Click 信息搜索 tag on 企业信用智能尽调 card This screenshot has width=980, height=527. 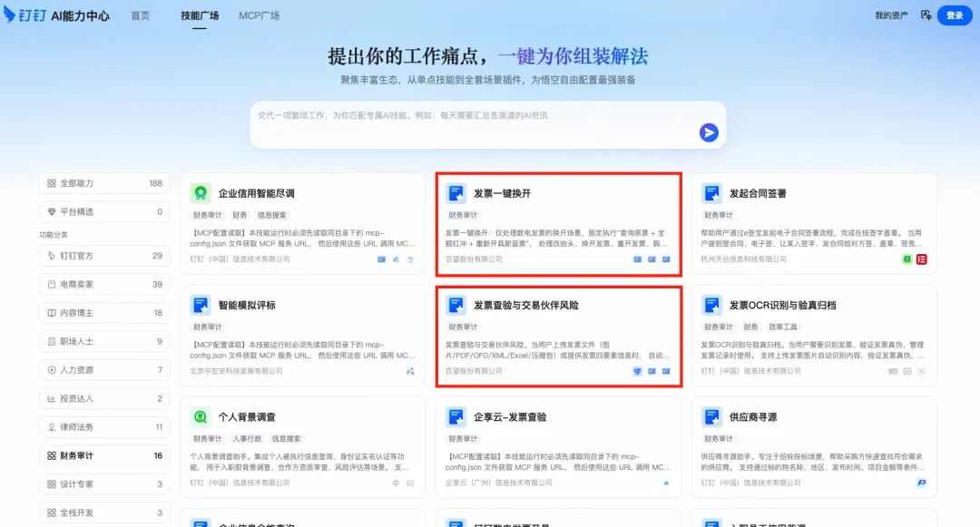(272, 215)
